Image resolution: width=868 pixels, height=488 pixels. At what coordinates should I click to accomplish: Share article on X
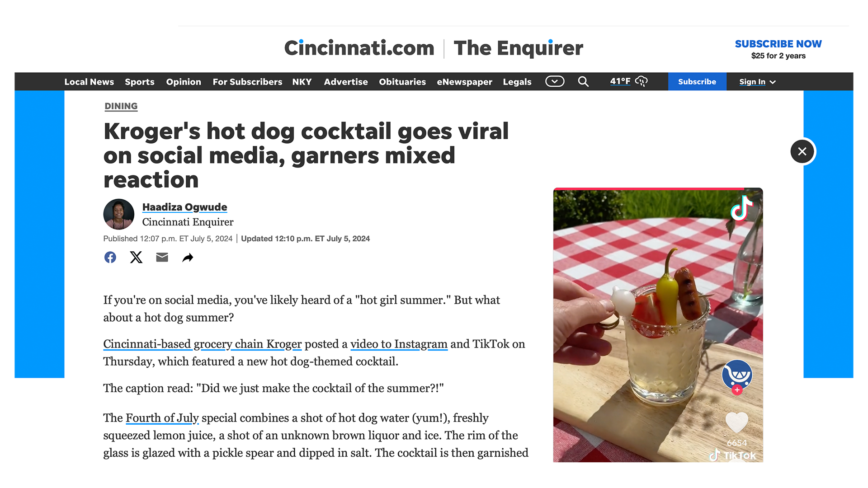tap(136, 258)
